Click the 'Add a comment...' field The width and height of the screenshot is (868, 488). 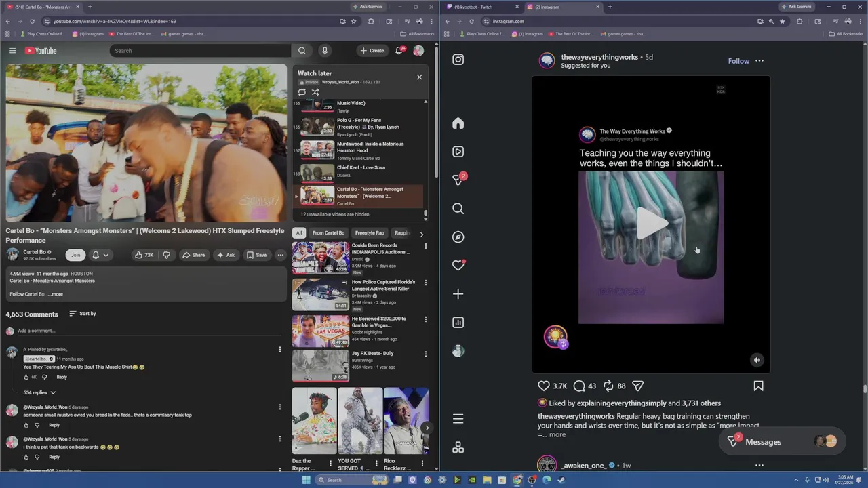(x=149, y=331)
